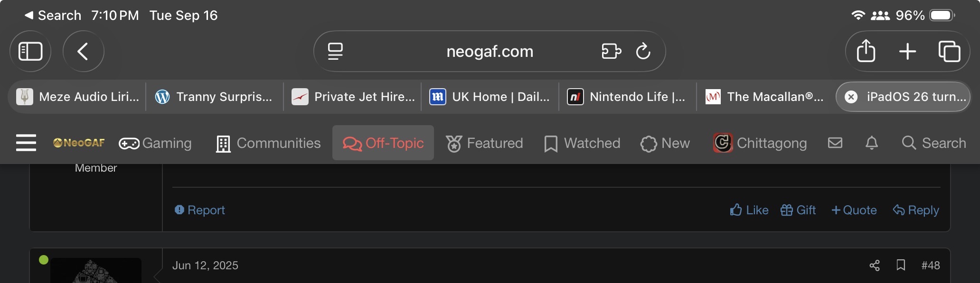Open the page menu icon in address bar

tap(335, 51)
